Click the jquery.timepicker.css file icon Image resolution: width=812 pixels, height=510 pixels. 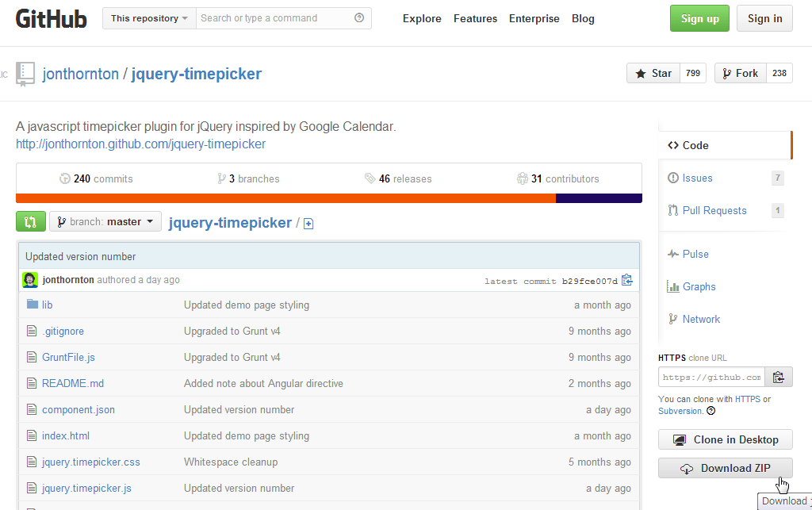[32, 462]
